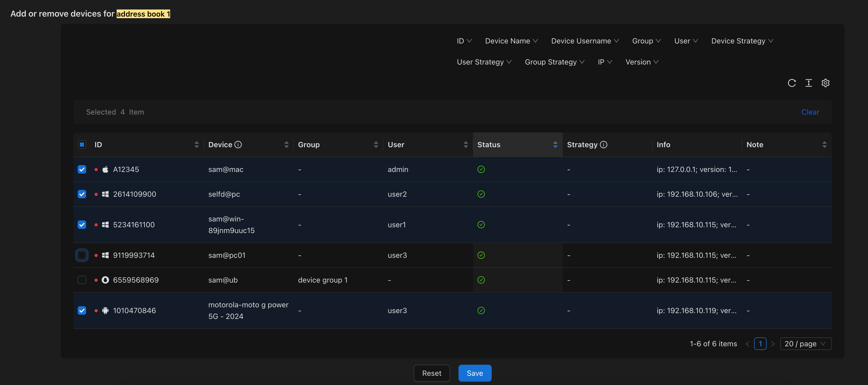Click the Windows icon beside 5234161100
The width and height of the screenshot is (868, 385).
tap(105, 225)
